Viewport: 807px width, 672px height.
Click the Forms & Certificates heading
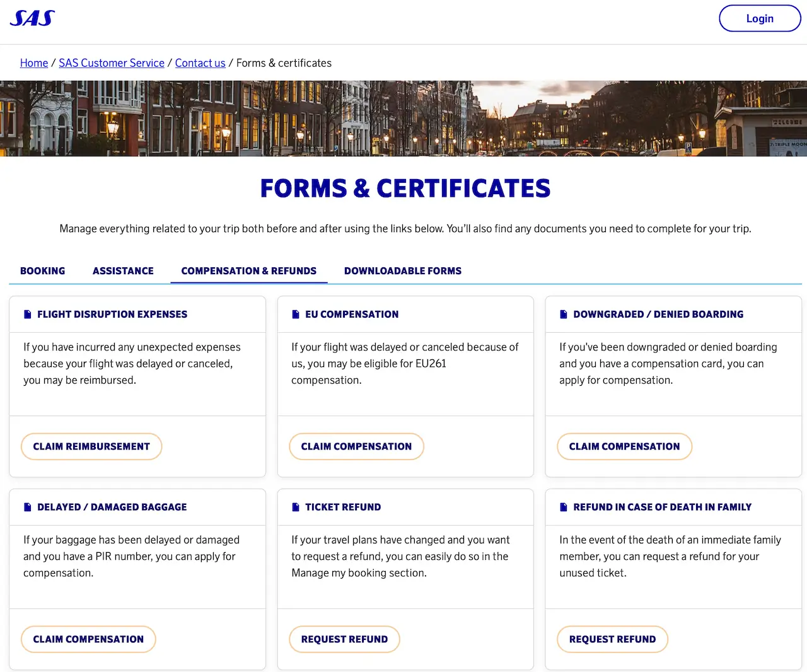pyautogui.click(x=405, y=188)
